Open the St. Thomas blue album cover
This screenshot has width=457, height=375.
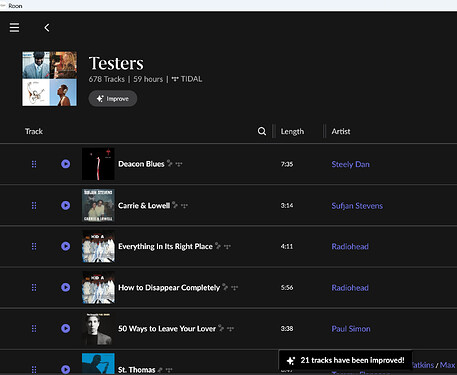click(x=98, y=364)
